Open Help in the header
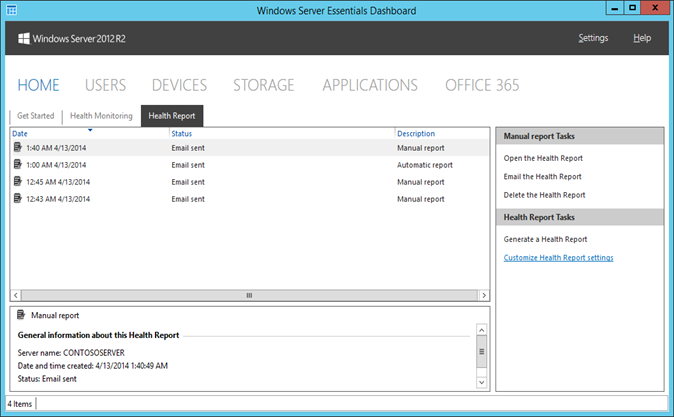 coord(642,38)
